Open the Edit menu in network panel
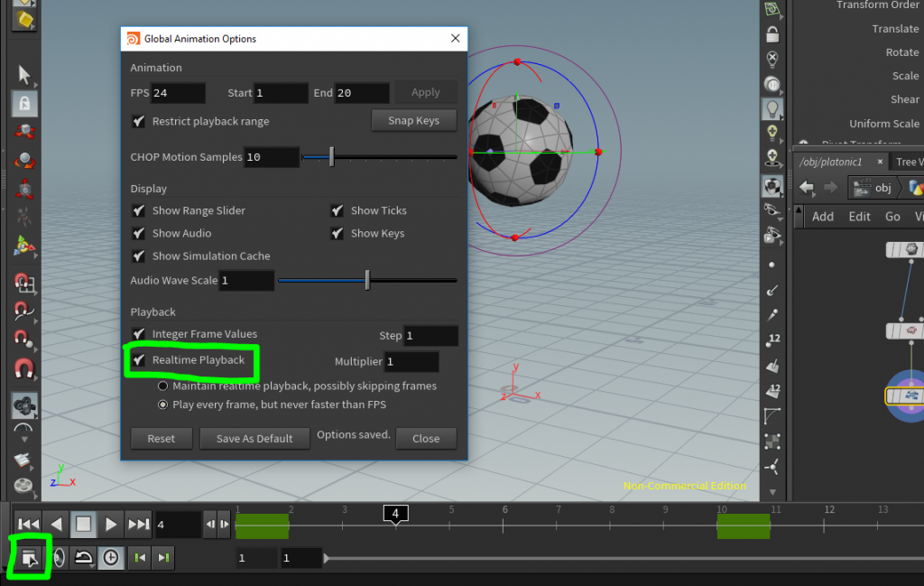The image size is (924, 586). tap(859, 217)
